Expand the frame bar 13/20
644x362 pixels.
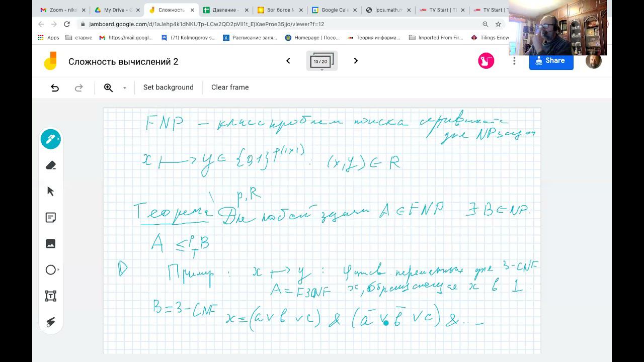tap(322, 61)
